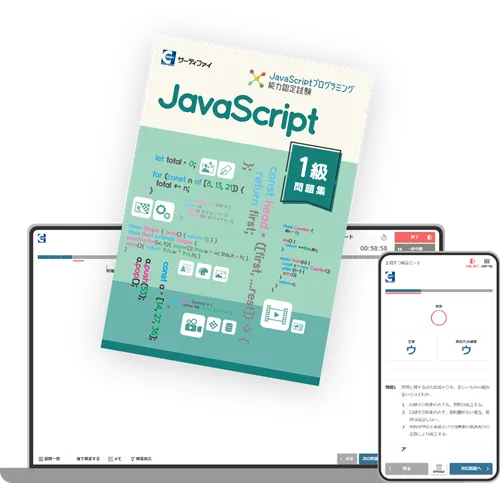Click the gray back button on phone
The height and width of the screenshot is (483, 500).
pos(407,468)
